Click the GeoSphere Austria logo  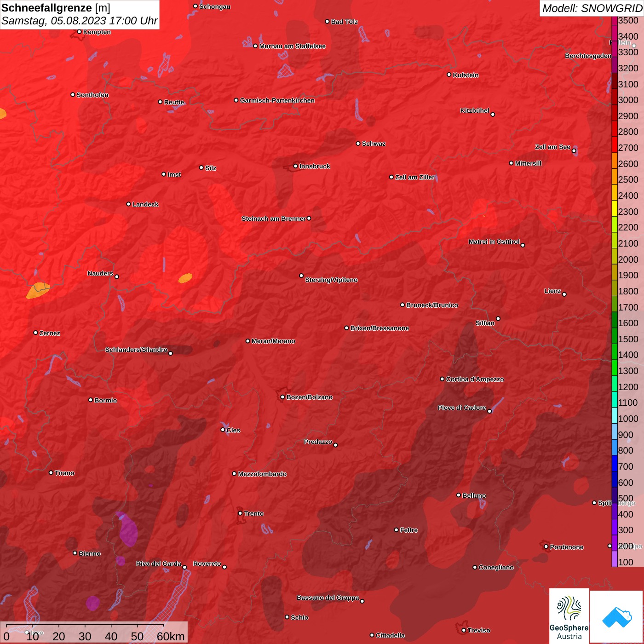(x=569, y=616)
